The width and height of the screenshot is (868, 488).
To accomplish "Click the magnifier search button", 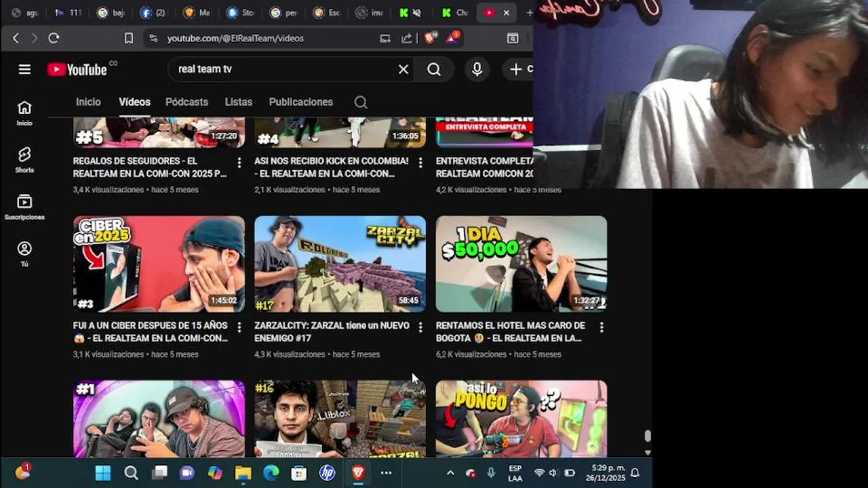I will pyautogui.click(x=434, y=69).
